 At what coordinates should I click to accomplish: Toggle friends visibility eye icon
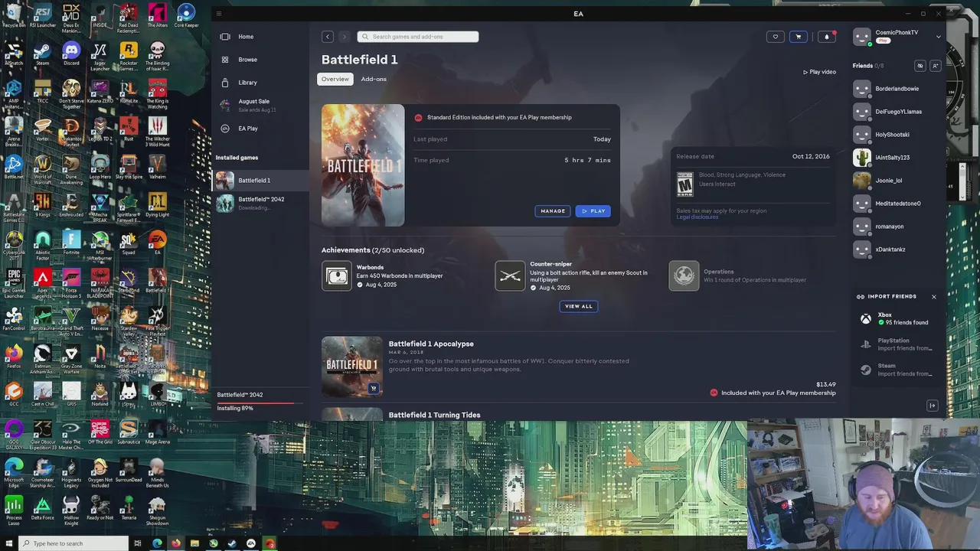(920, 66)
